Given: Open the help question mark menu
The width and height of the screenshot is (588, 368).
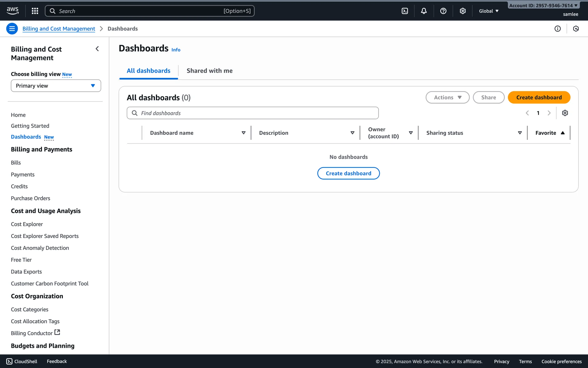Looking at the screenshot, I should pos(443,11).
